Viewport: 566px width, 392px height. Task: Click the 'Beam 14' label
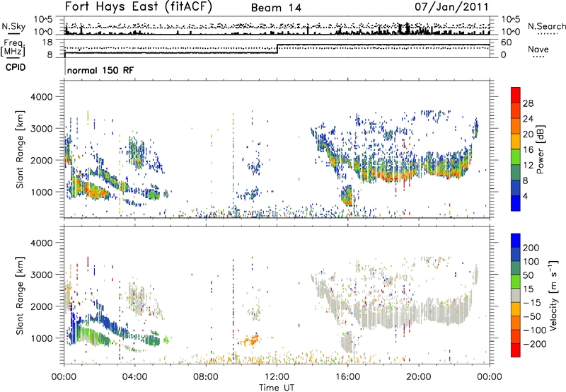pyautogui.click(x=276, y=8)
